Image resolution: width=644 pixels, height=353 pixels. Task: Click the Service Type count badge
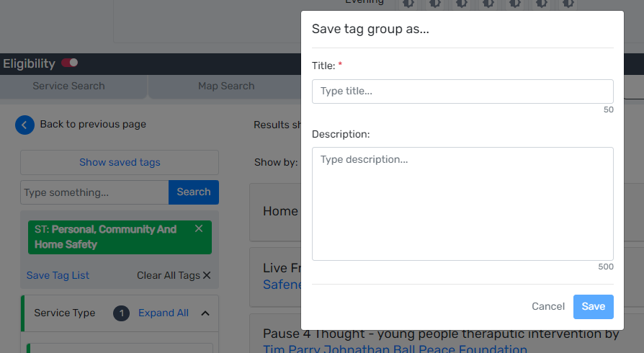pos(122,313)
